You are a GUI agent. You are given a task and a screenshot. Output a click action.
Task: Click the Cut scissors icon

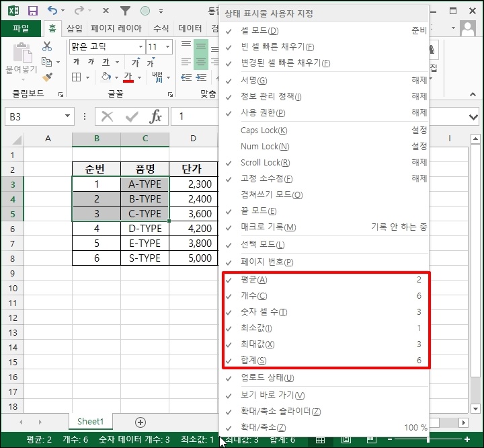47,46
